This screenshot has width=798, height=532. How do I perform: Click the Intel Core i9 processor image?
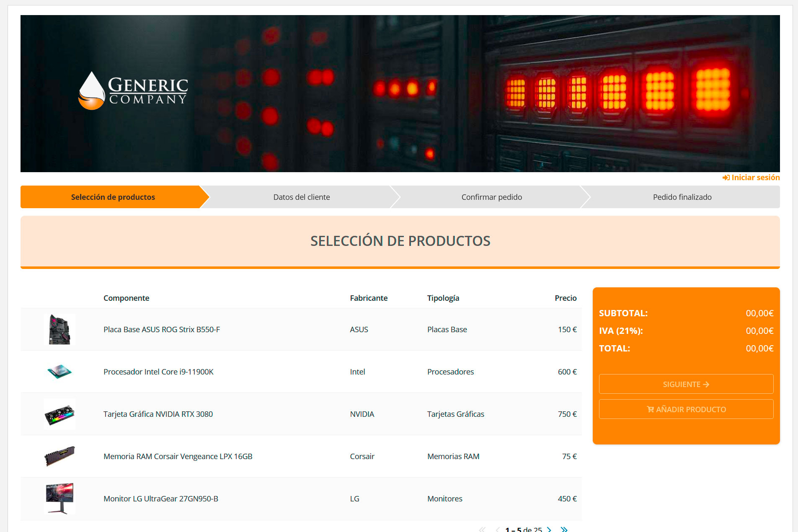59,372
